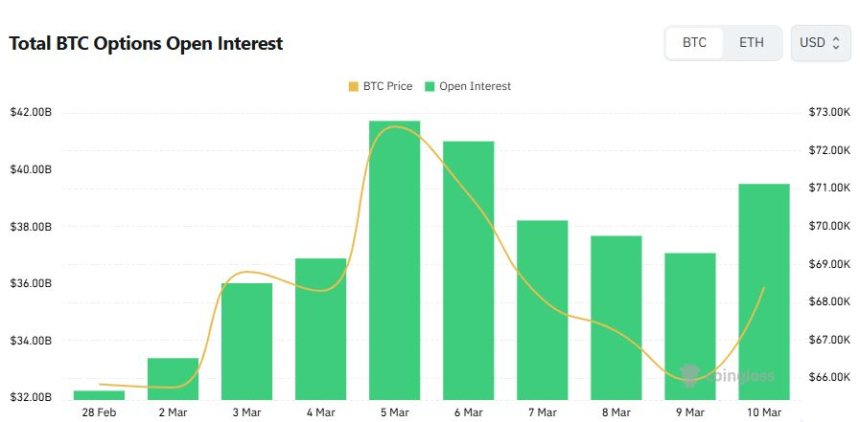The height and width of the screenshot is (422, 860).
Task: Open the USD currency dropdown
Action: 820,43
